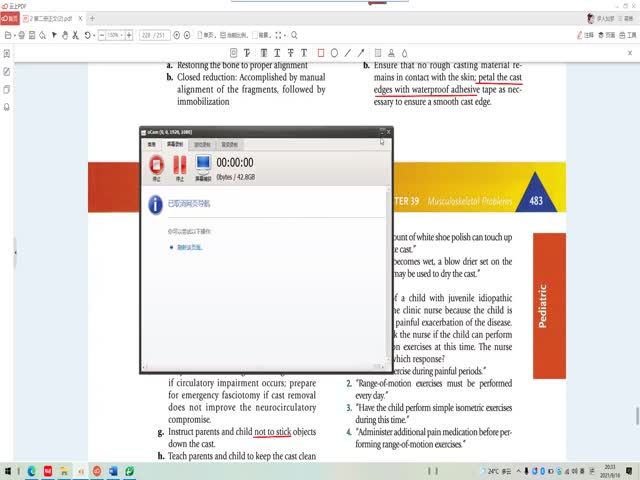Screen dimensions: 640x480
Task: Select the ellipse shape tool
Action: coord(334,53)
